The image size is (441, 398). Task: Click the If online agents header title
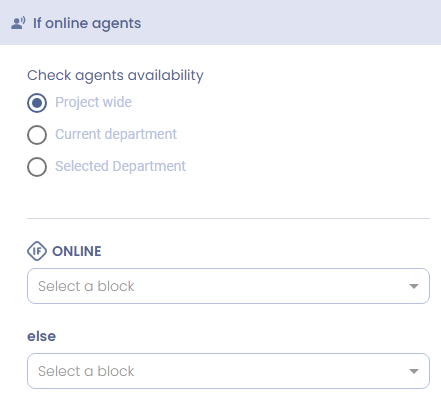click(87, 23)
